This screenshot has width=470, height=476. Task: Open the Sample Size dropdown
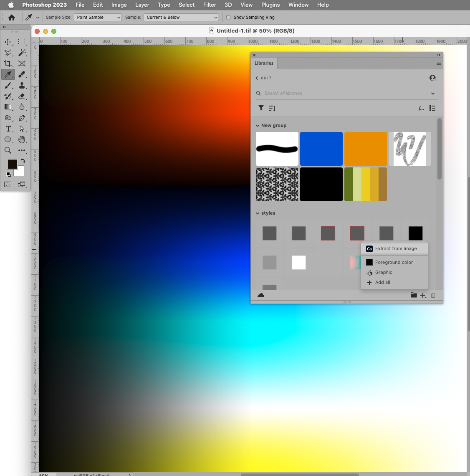point(98,17)
